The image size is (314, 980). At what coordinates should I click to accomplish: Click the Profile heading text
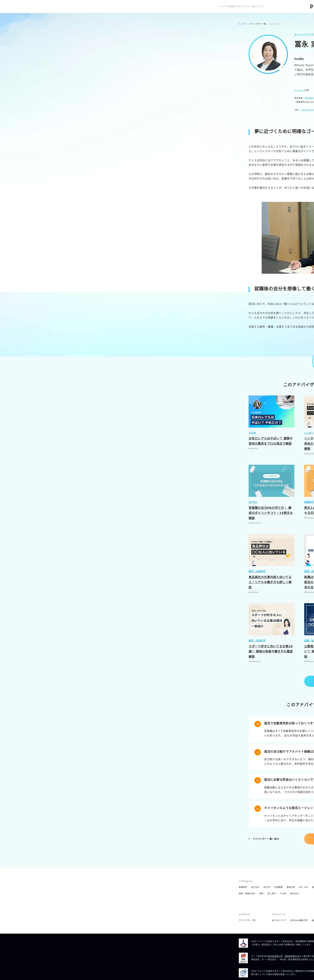[299, 59]
